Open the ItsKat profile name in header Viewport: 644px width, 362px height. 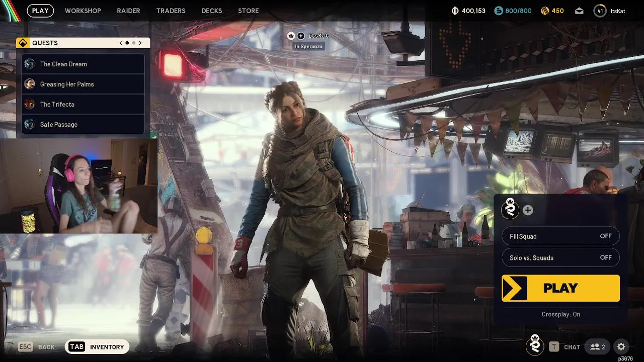point(618,11)
